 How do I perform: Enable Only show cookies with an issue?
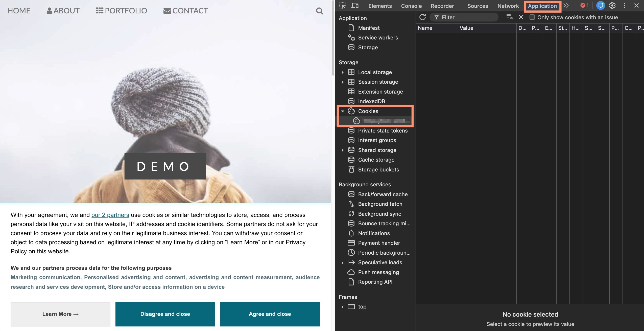coord(532,17)
